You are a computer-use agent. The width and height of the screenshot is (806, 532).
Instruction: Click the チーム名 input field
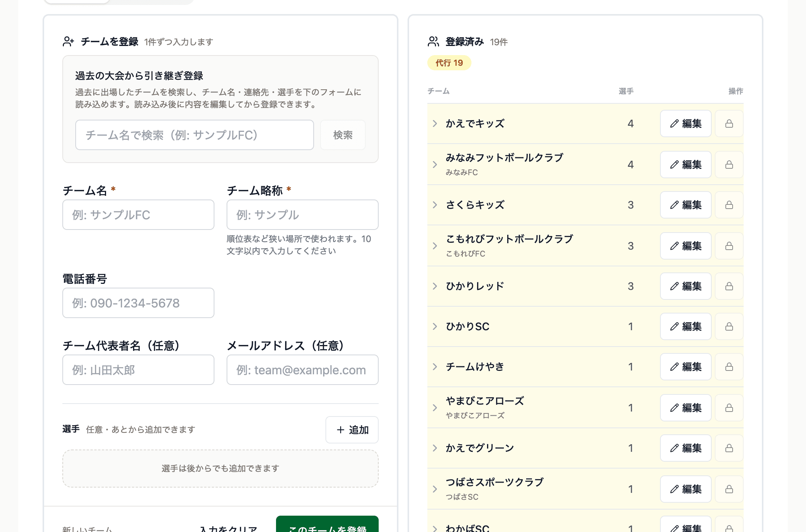pyautogui.click(x=138, y=215)
